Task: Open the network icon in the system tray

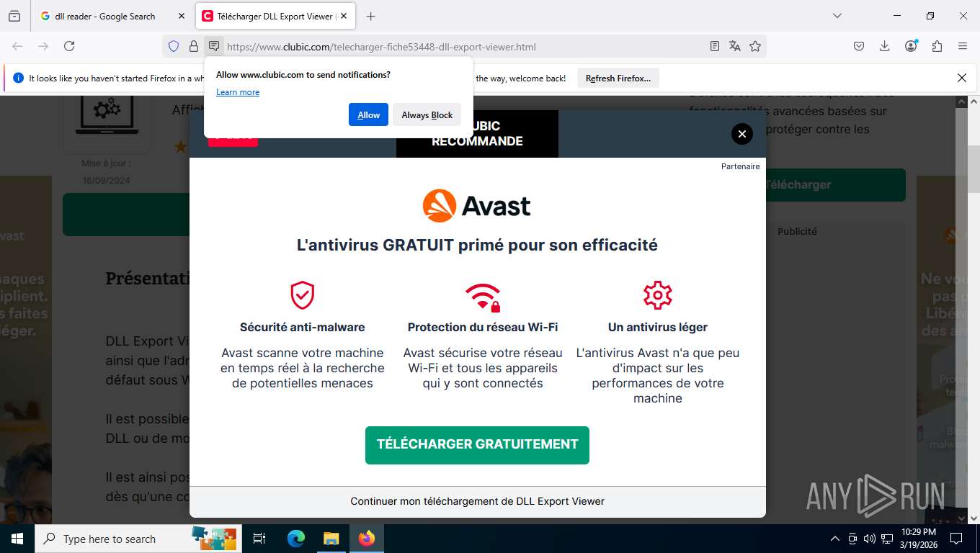Action: point(886,539)
